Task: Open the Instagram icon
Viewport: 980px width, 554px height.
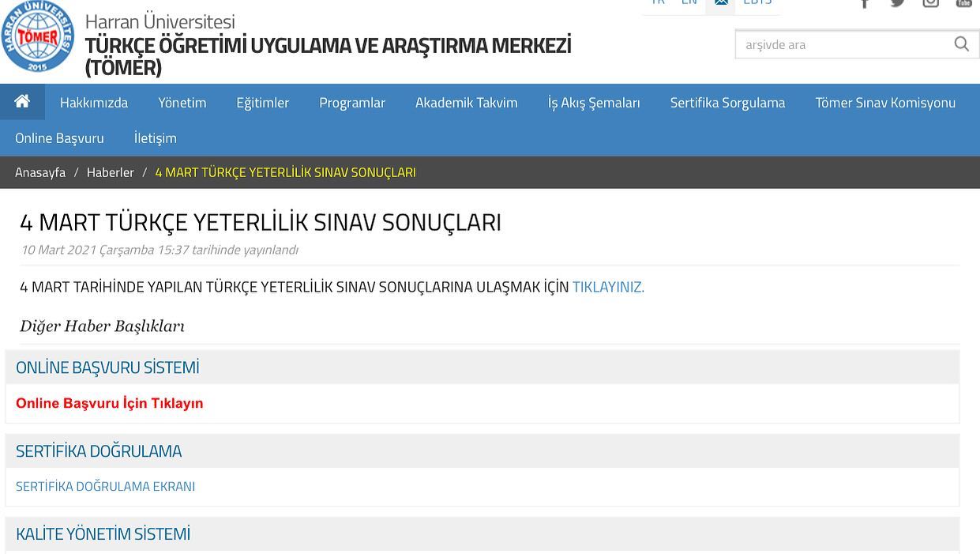Action: click(x=931, y=3)
